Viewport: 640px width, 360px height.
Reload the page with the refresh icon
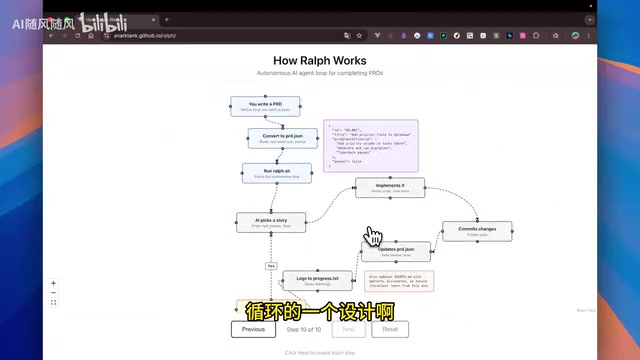(x=78, y=36)
